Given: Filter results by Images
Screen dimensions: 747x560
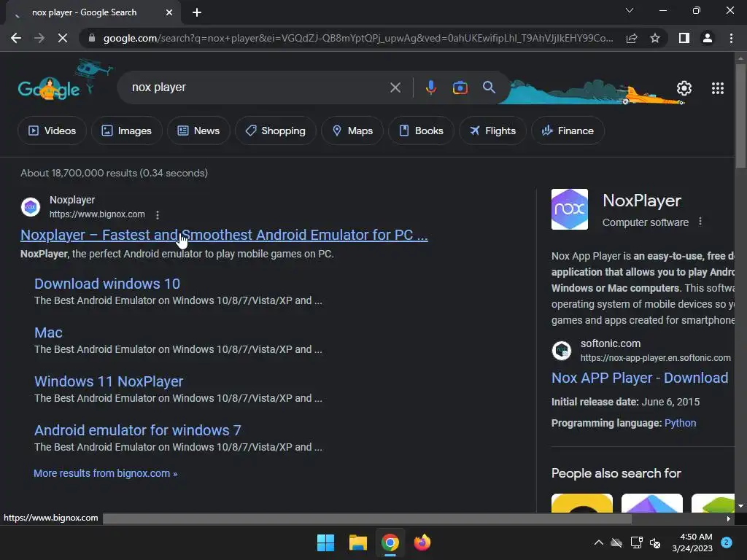Looking at the screenshot, I should 127,131.
